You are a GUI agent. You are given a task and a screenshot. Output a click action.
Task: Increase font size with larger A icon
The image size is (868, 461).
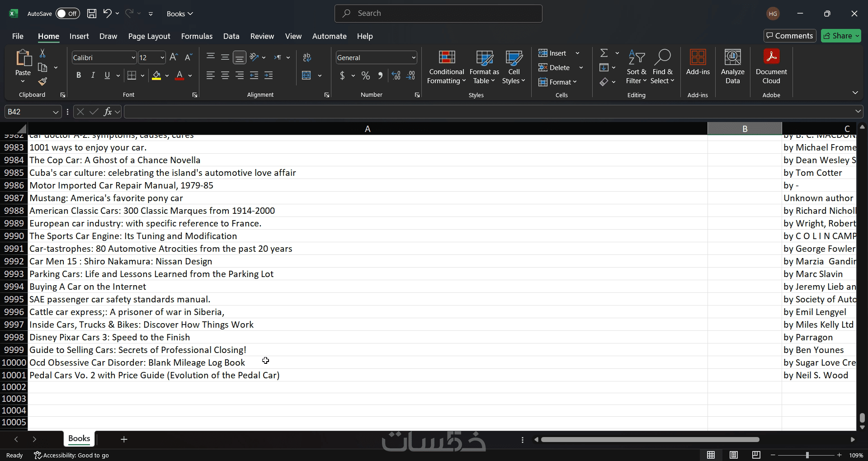(174, 57)
